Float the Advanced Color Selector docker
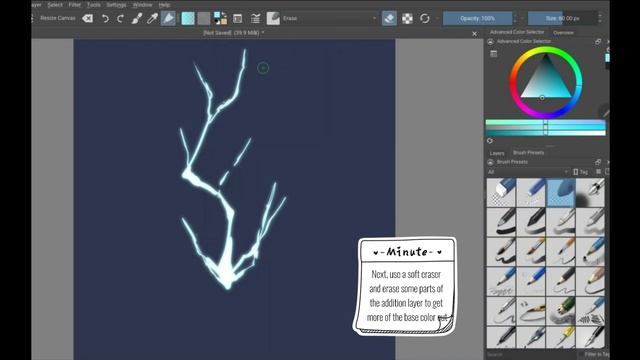Screen dimensions: 640x360 coord(598,41)
